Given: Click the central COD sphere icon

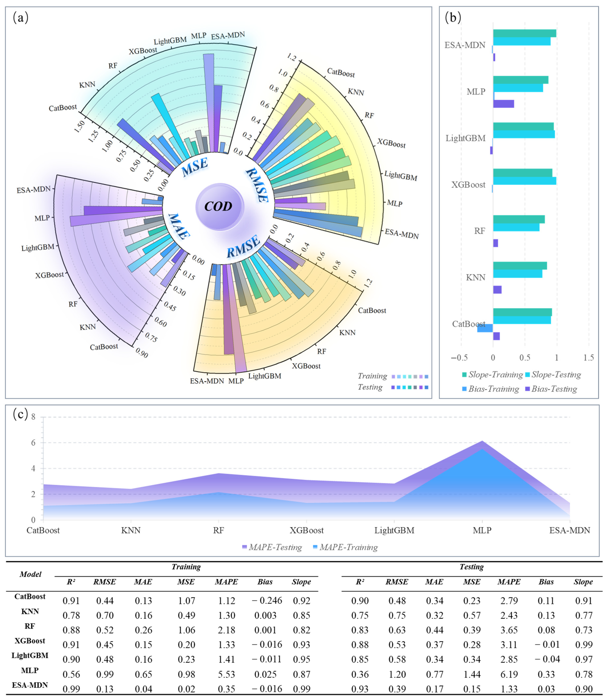Looking at the screenshot, I should [219, 206].
